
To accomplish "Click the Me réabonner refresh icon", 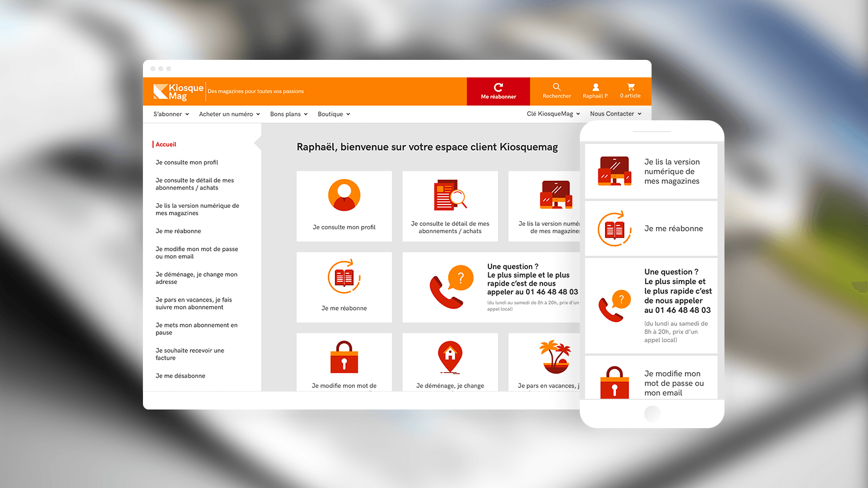I will pos(498,87).
